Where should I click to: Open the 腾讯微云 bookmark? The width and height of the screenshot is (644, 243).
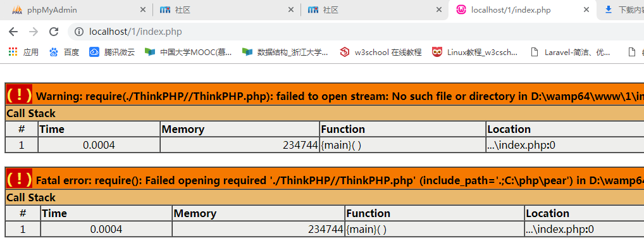(x=112, y=52)
